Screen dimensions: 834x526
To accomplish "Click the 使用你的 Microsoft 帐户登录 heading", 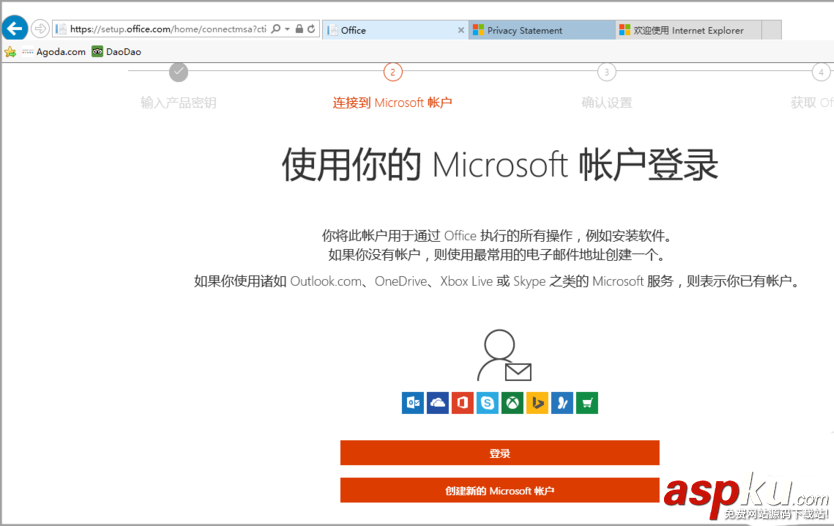I will tap(500, 165).
